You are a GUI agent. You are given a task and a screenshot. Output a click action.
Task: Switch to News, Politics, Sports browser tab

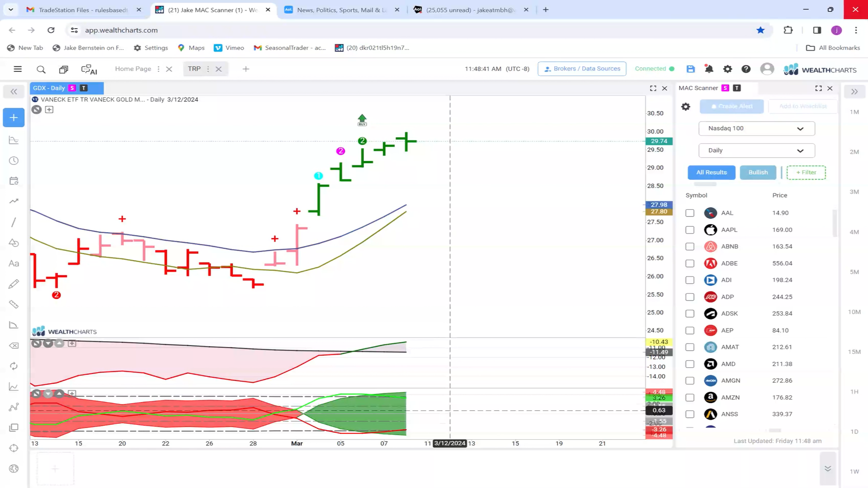[x=342, y=9]
